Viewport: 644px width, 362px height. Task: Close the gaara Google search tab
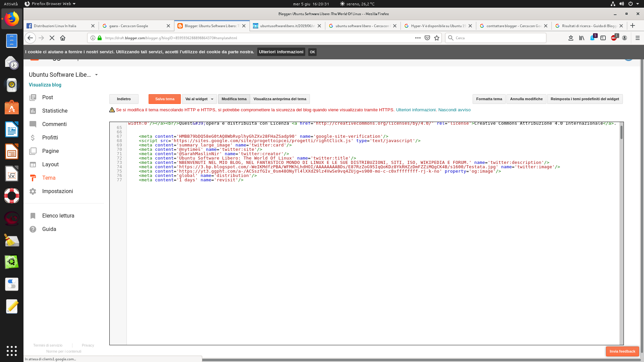tap(168, 26)
